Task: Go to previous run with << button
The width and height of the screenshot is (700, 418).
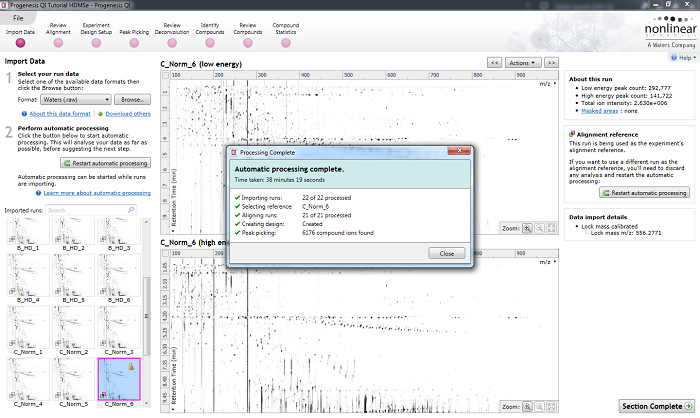Action: [494, 63]
